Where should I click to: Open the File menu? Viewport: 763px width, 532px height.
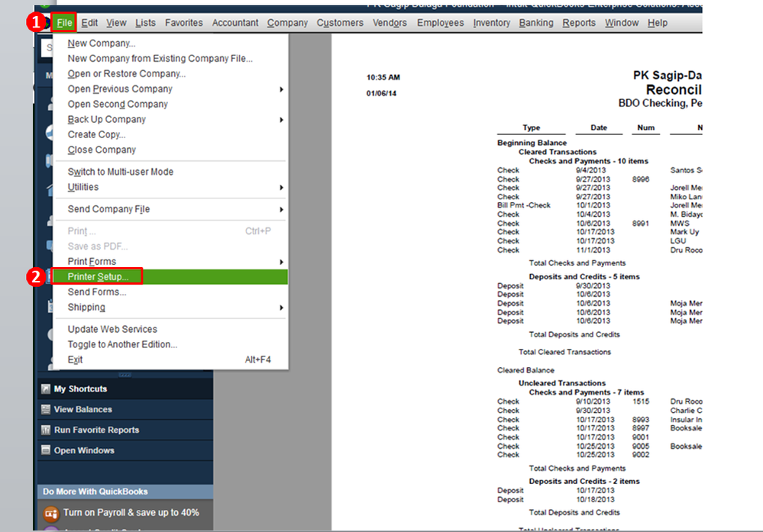tap(64, 23)
